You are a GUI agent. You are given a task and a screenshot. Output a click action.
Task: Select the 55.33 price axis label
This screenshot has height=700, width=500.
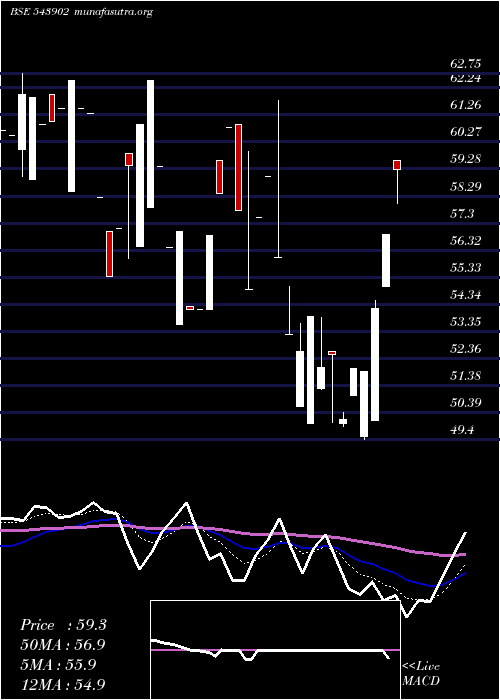point(465,267)
